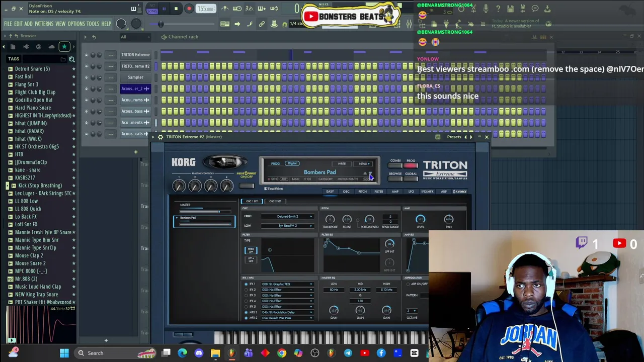Open the EDIT menu
The image size is (644, 362).
point(18,24)
